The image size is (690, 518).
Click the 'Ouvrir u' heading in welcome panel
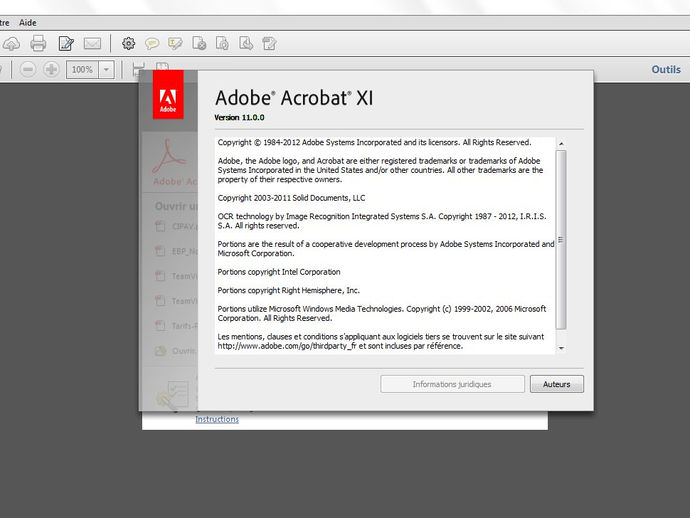coord(176,206)
